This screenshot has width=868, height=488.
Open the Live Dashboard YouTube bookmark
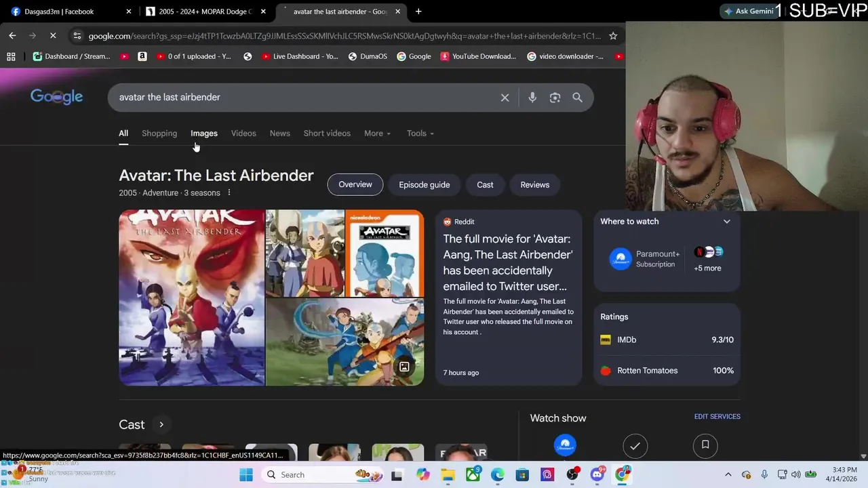(299, 56)
